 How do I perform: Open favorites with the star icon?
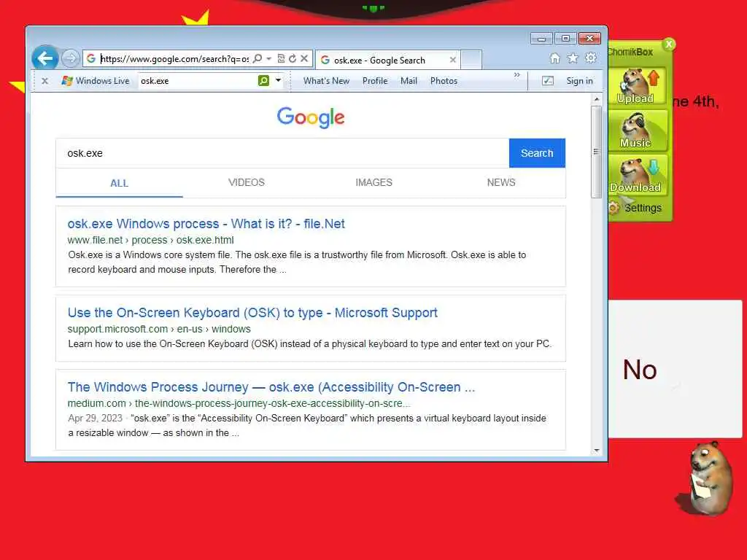point(573,58)
